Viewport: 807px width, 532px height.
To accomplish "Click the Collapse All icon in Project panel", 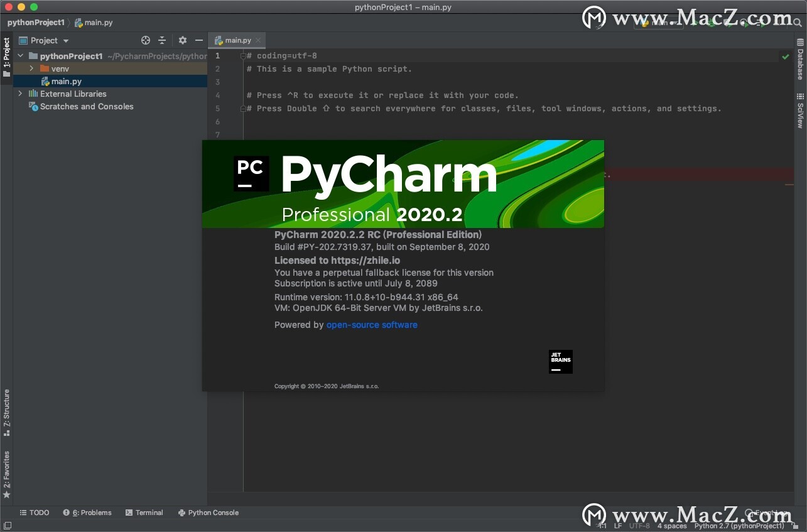I will pyautogui.click(x=162, y=40).
